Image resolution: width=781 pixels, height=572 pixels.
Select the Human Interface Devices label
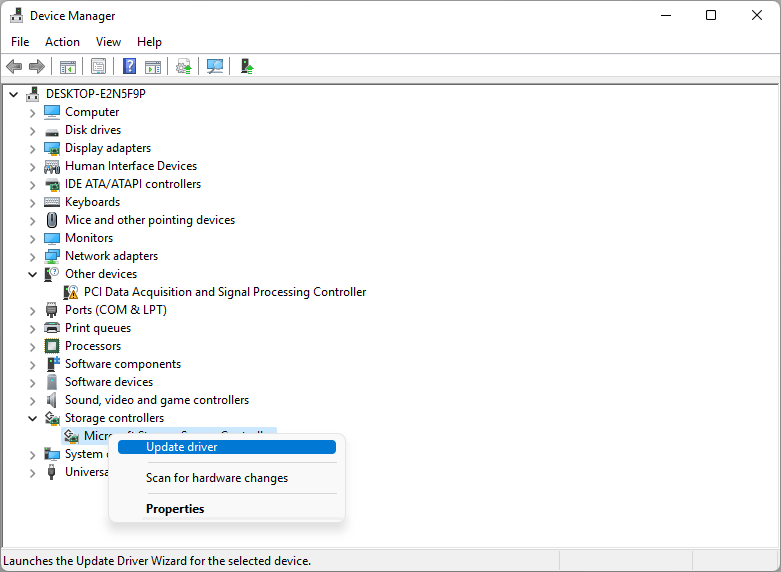tap(131, 166)
